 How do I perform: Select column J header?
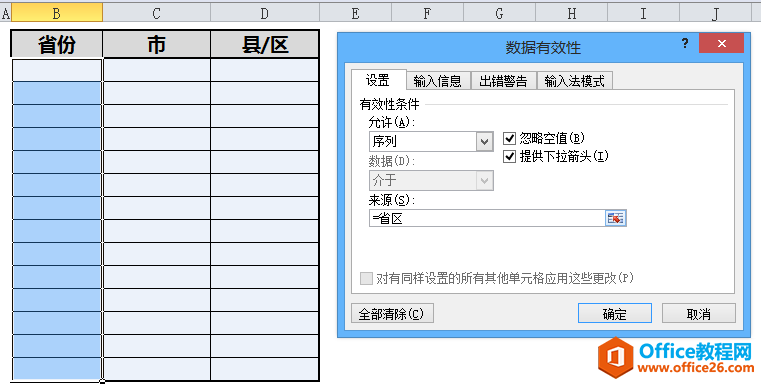click(715, 13)
